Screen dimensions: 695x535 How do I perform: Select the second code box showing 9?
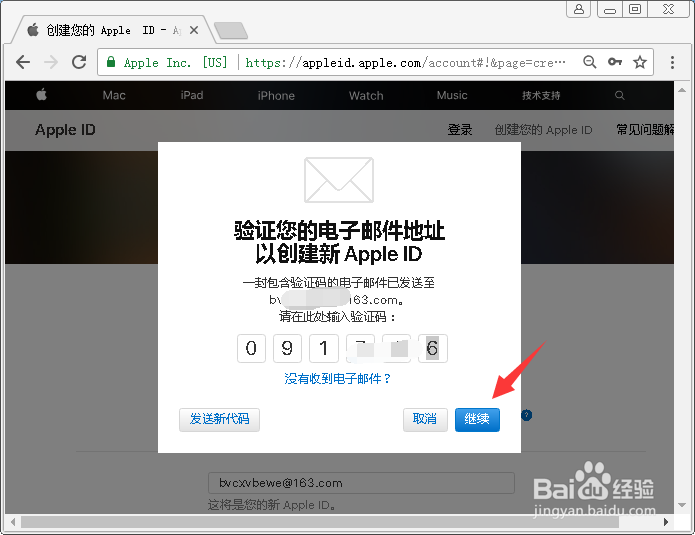pyautogui.click(x=287, y=348)
